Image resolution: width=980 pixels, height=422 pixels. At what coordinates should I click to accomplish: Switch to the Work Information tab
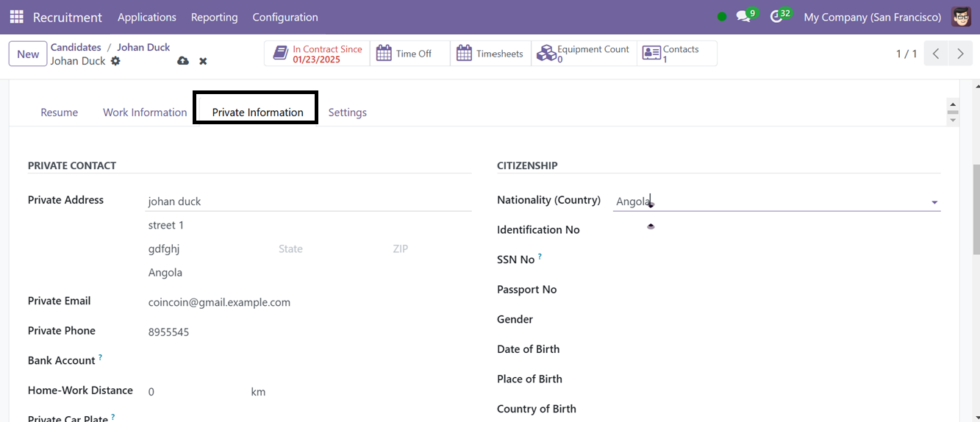[145, 112]
